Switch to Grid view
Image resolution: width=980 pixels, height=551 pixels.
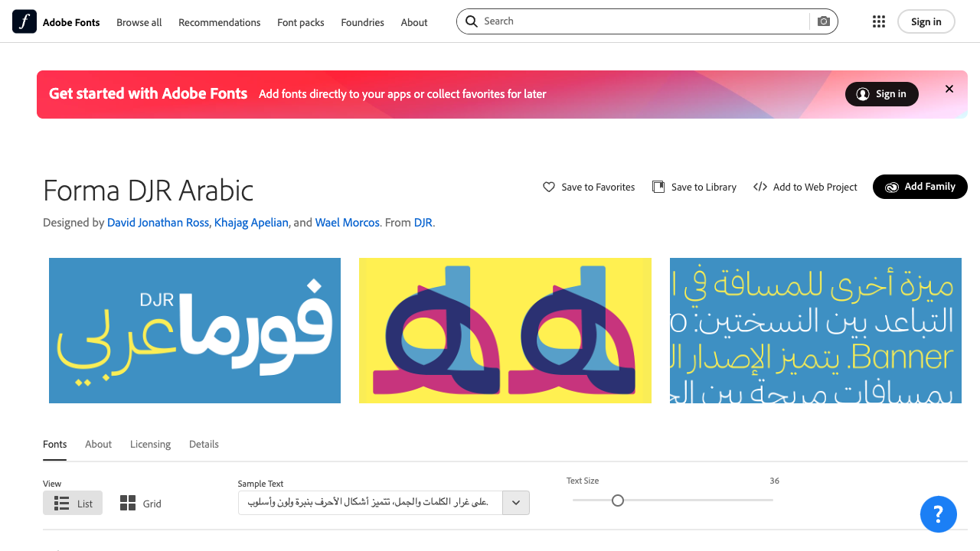coord(141,503)
